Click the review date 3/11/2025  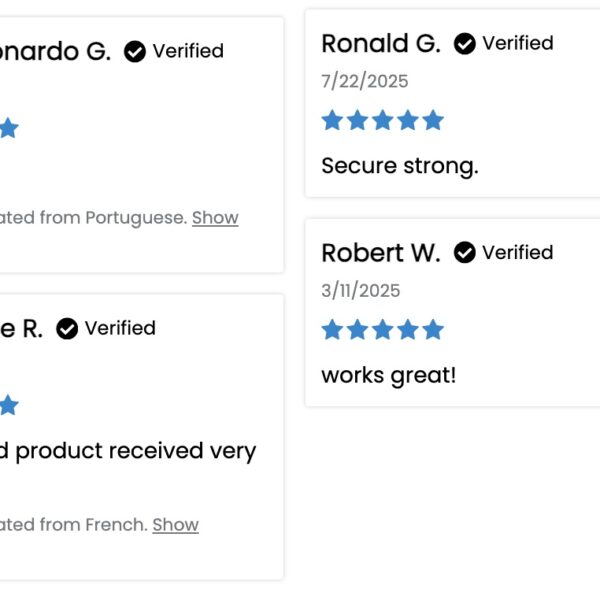[x=360, y=290]
